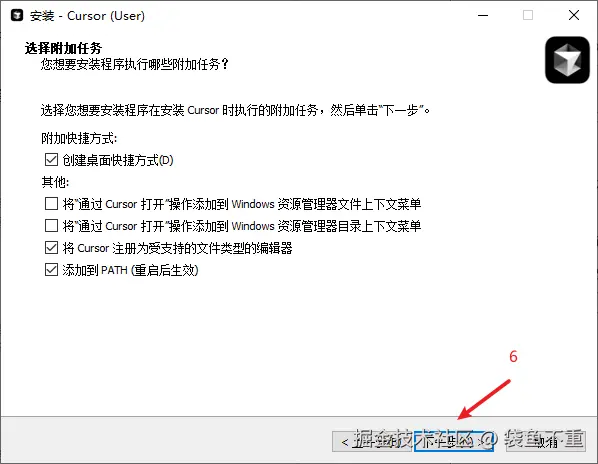This screenshot has height=464, width=598.
Task: Cancel the Cursor installation
Action: tap(546, 442)
